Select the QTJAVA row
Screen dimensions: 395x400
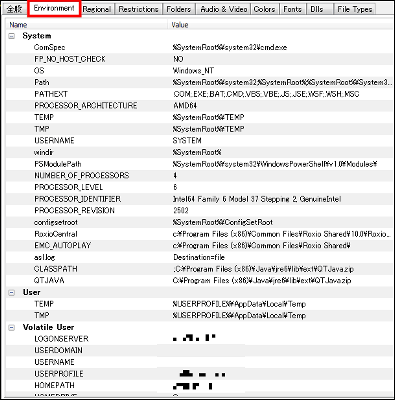[x=199, y=281]
